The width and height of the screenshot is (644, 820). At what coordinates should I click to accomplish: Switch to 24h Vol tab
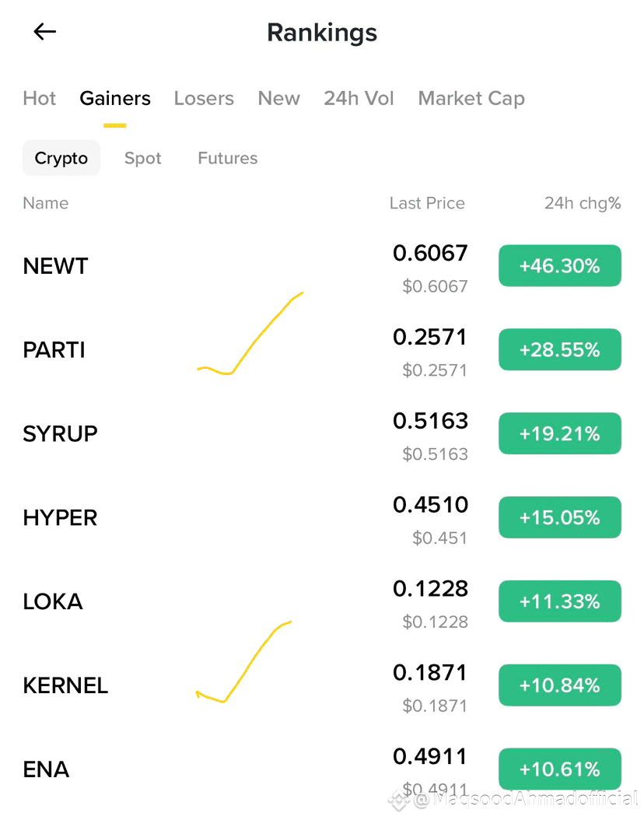[x=359, y=98]
